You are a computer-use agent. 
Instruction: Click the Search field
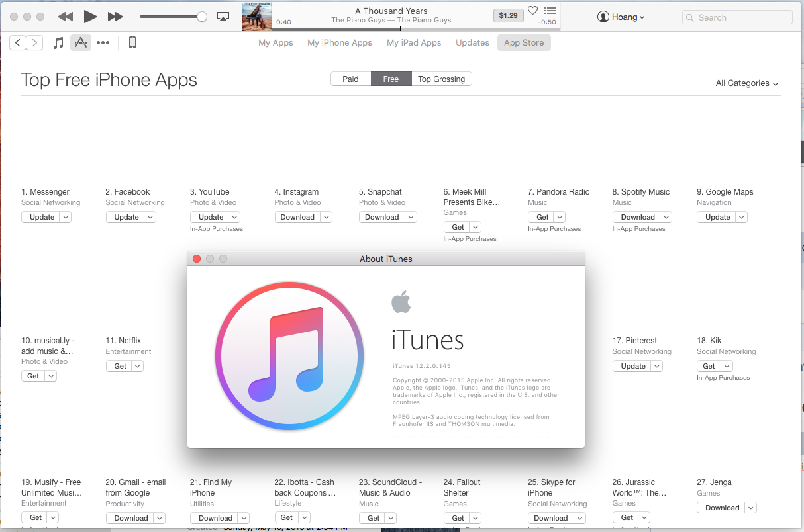(737, 18)
